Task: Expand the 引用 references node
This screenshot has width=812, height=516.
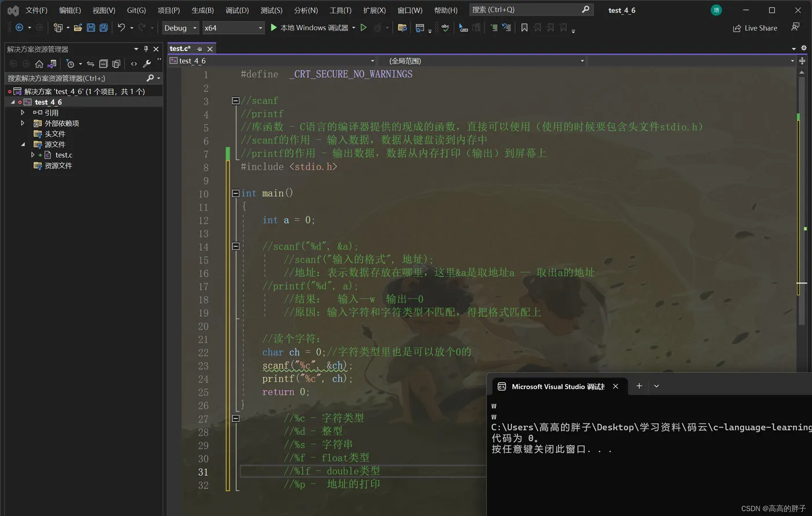Action: (23, 113)
